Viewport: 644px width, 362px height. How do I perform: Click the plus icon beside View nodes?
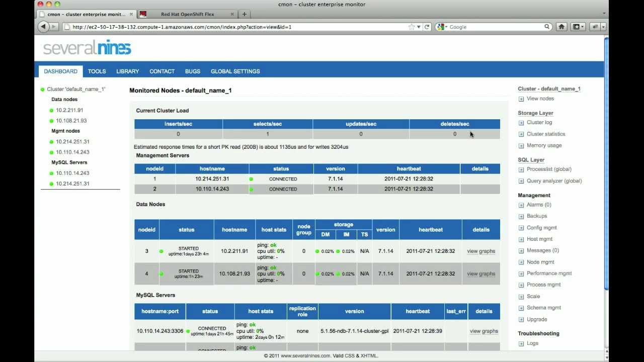(x=521, y=99)
